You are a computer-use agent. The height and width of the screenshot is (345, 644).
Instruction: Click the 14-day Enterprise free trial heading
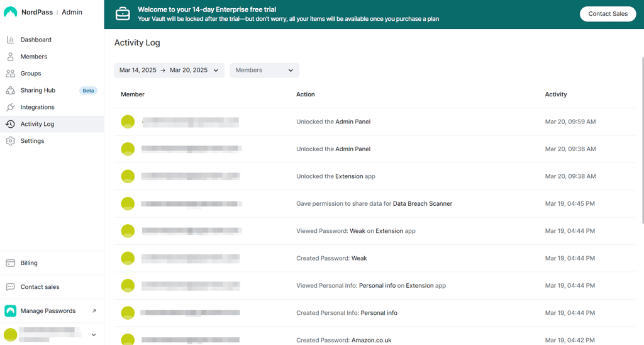(207, 9)
